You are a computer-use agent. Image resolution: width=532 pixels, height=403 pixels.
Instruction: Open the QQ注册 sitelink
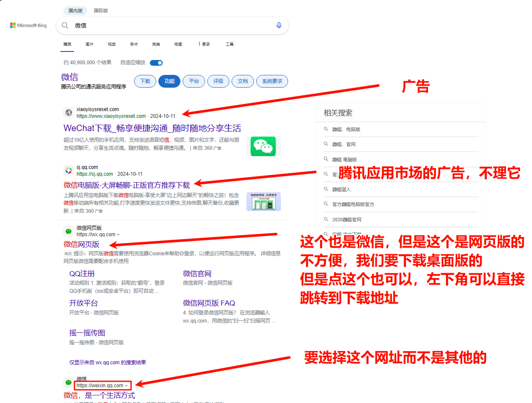[82, 274]
